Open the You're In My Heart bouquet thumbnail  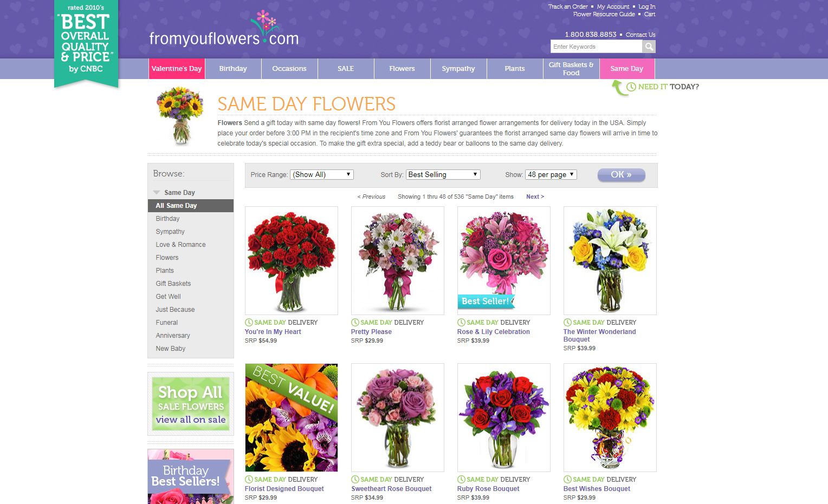(x=292, y=260)
